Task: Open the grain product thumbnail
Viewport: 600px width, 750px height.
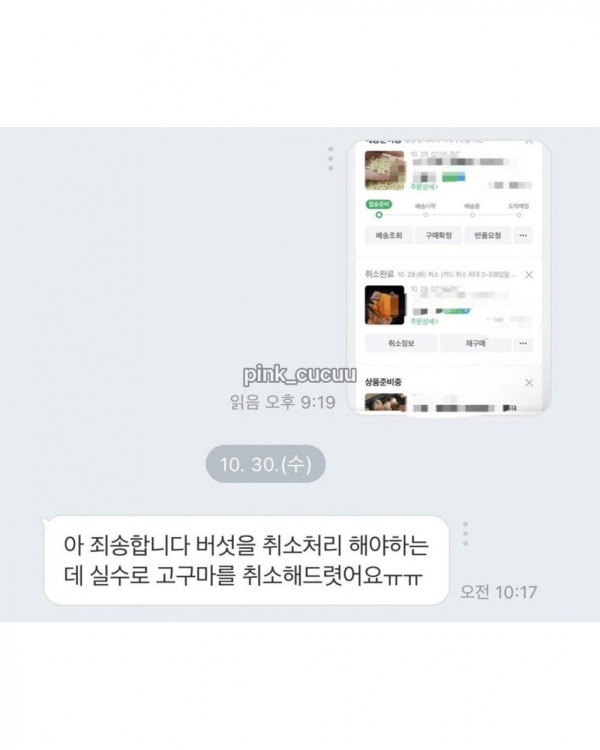Action: [385, 170]
